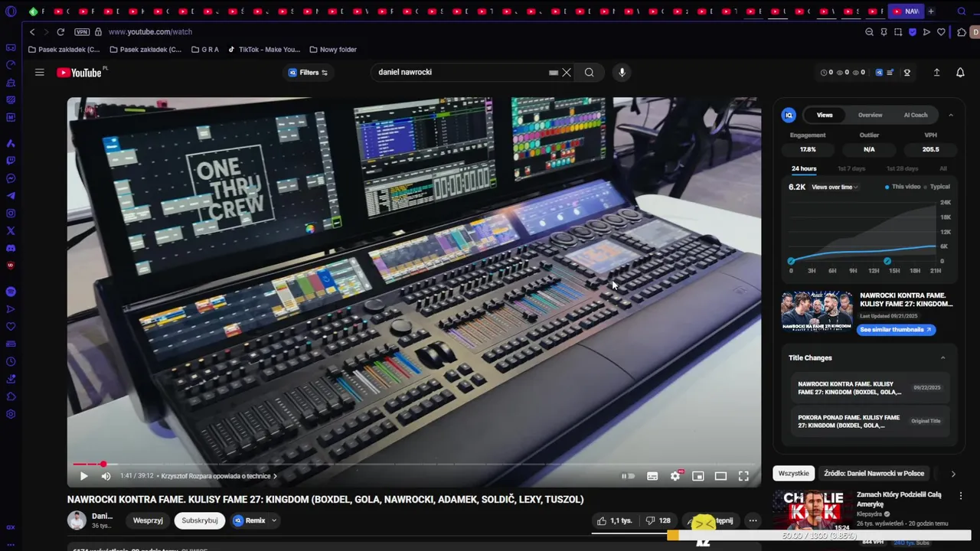This screenshot has height=551, width=980.
Task: Select the 1st 28 days range
Action: coord(902,168)
